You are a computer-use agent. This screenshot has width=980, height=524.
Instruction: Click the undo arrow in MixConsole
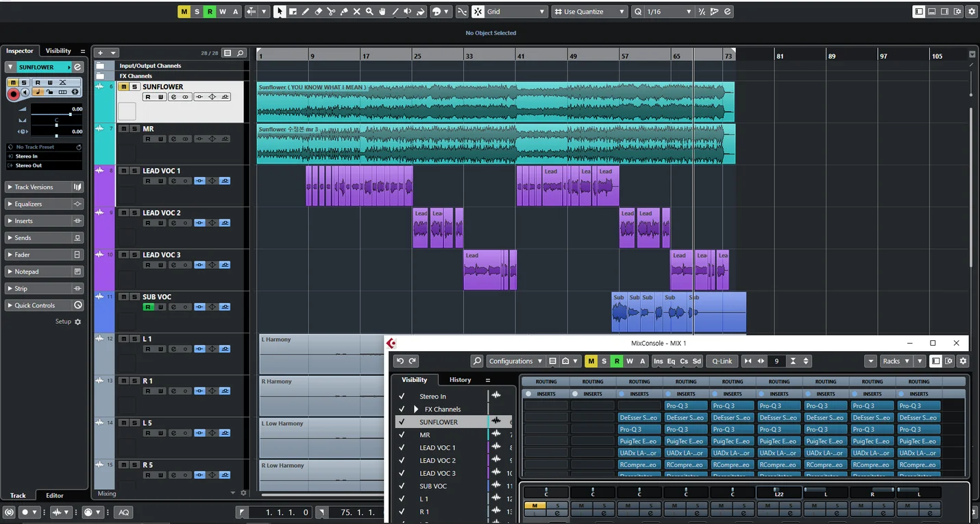[x=400, y=361]
